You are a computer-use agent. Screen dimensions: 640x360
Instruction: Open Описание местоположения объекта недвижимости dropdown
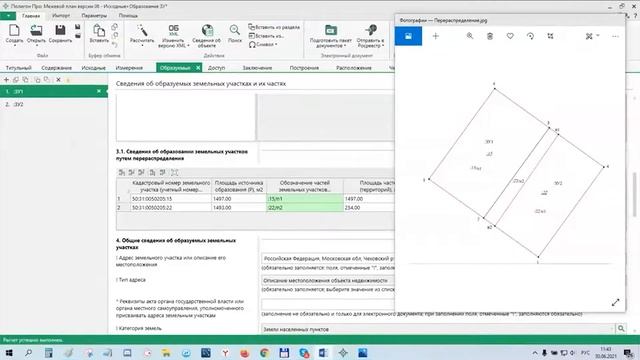pos(328,280)
